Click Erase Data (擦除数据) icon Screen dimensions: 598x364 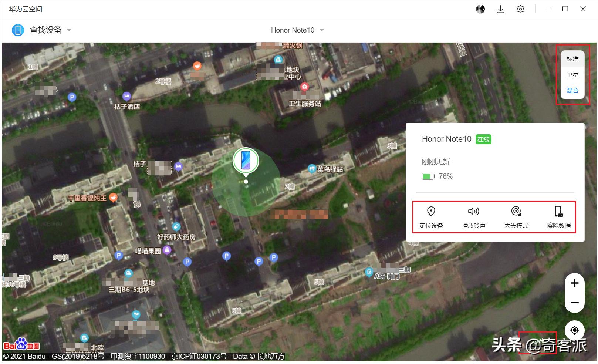[x=558, y=212]
